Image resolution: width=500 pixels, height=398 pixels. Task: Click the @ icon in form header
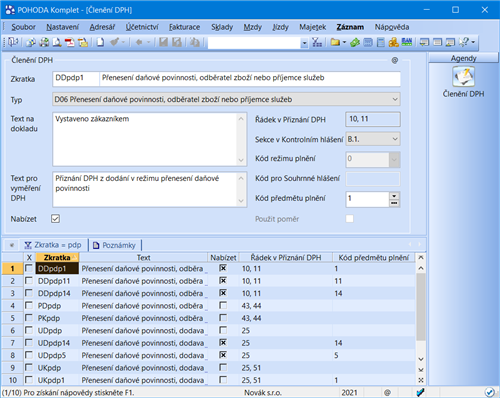pos(395,60)
